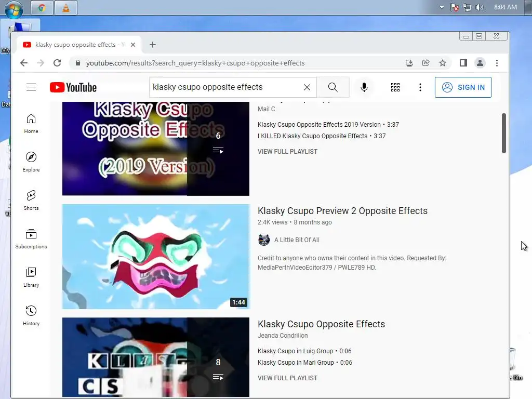Open the 2019 Version playlist thumbnail
This screenshot has width=532, height=399.
tap(156, 149)
